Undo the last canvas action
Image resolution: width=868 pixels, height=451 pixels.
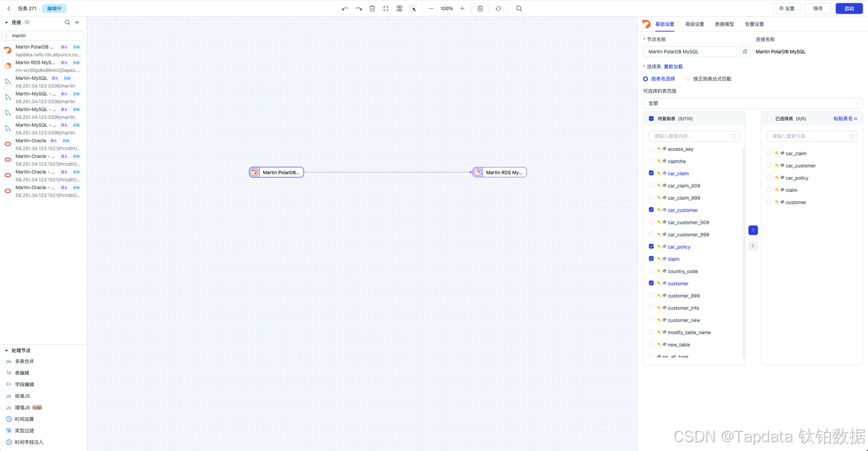345,9
